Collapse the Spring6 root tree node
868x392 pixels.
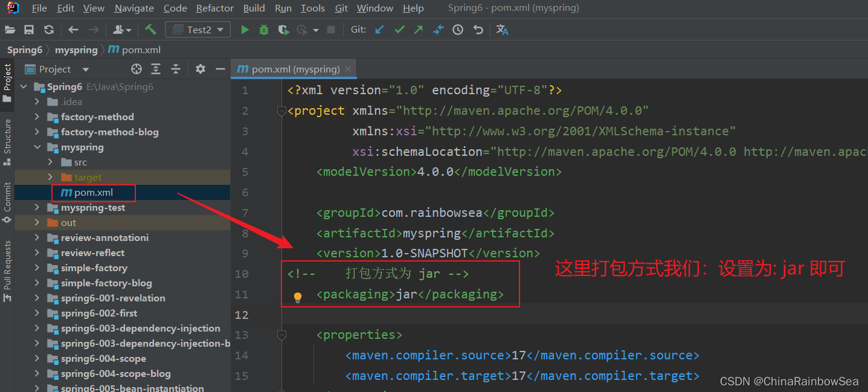click(x=24, y=87)
